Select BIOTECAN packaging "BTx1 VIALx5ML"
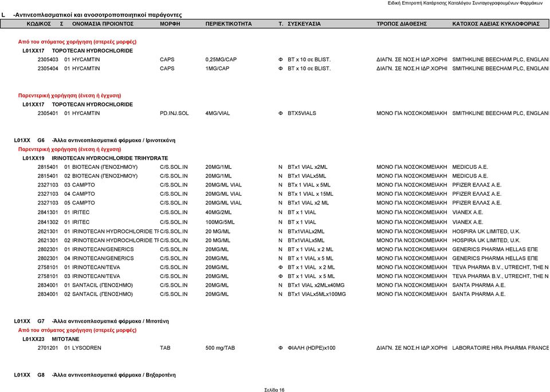550x392 pixels. click(307, 176)
